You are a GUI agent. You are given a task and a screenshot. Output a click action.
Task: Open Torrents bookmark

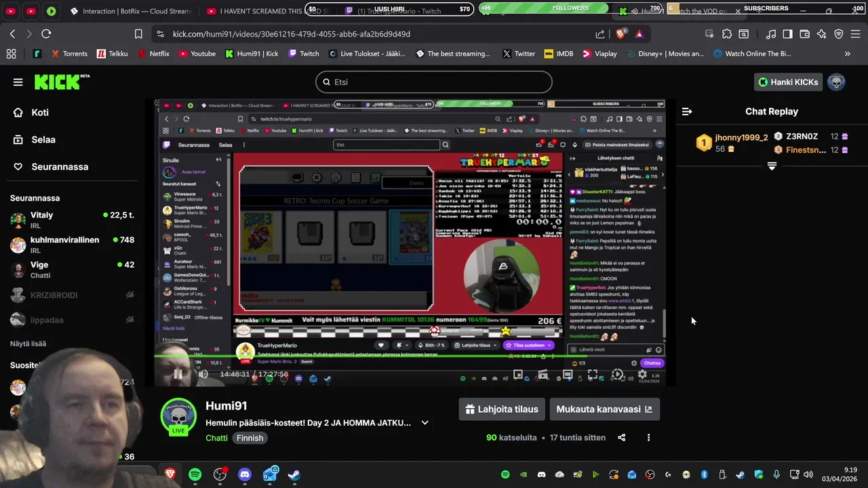pyautogui.click(x=68, y=54)
